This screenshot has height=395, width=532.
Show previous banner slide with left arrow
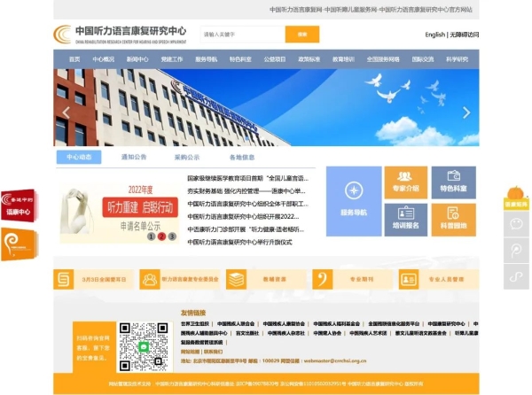pos(66,112)
